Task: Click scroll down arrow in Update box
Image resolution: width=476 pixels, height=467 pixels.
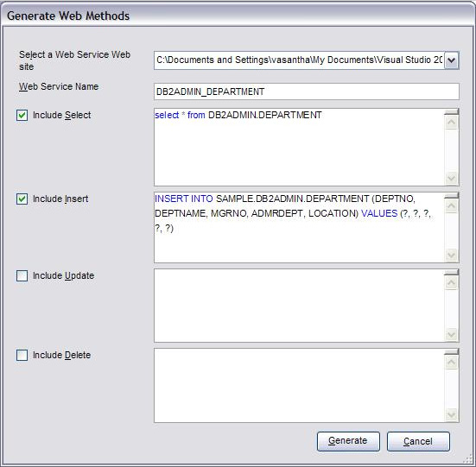Action: point(452,334)
